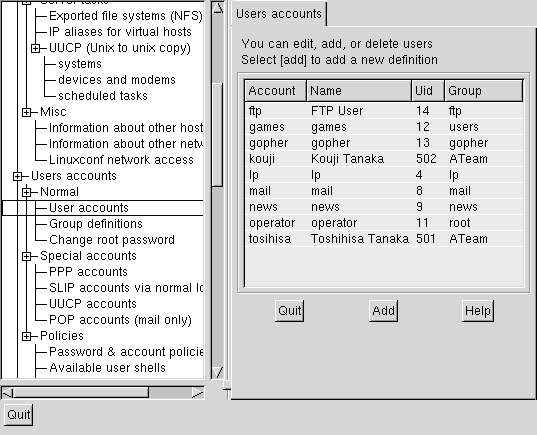Screen dimensions: 537x435
Task: Open Information about other hosts
Action: [x=126, y=128]
